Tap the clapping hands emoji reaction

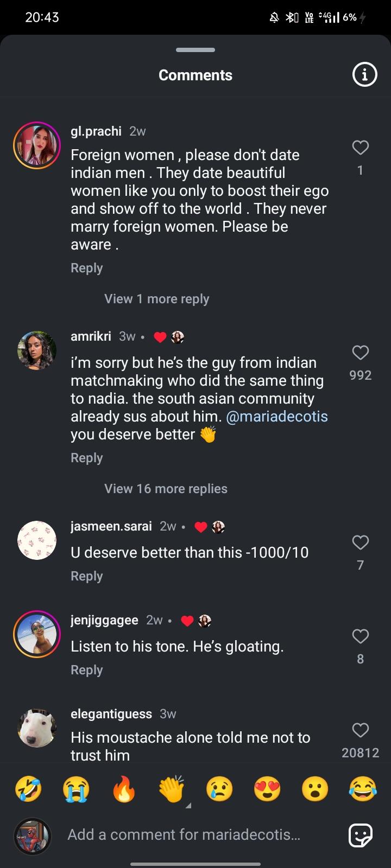(172, 789)
